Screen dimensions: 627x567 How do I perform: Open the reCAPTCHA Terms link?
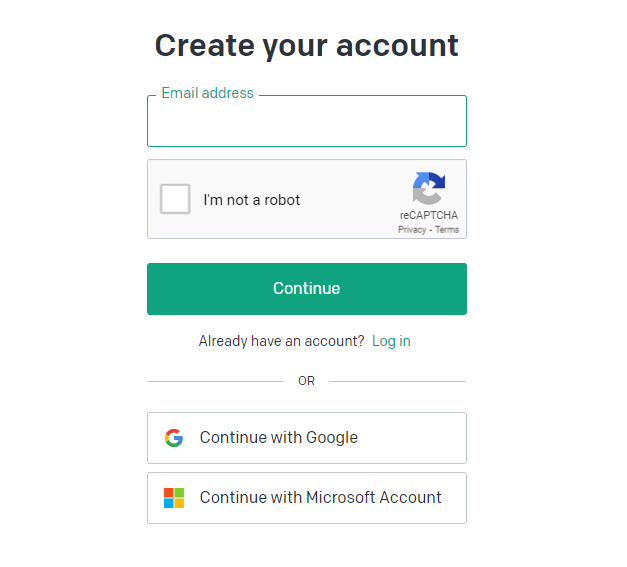coord(447,230)
